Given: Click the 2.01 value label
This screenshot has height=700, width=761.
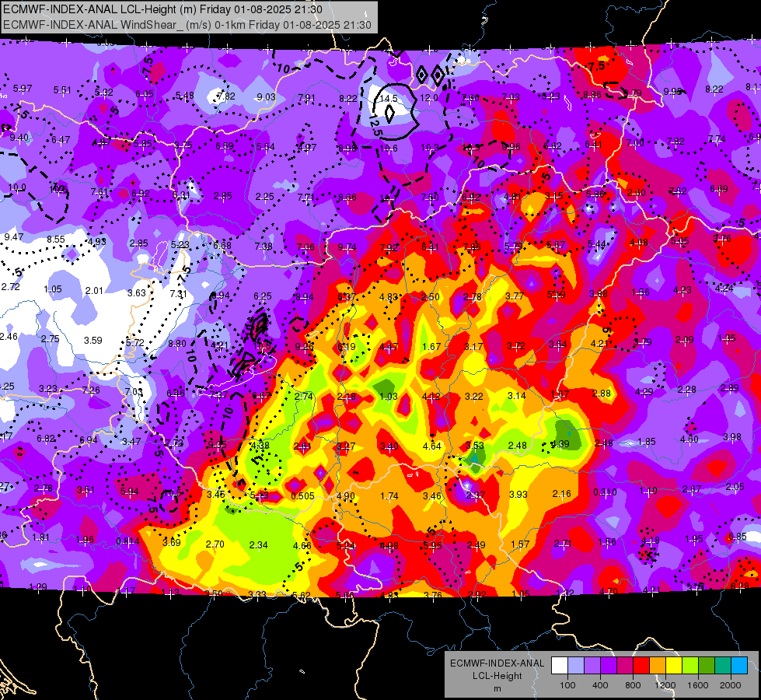Looking at the screenshot, I should coord(94,290).
